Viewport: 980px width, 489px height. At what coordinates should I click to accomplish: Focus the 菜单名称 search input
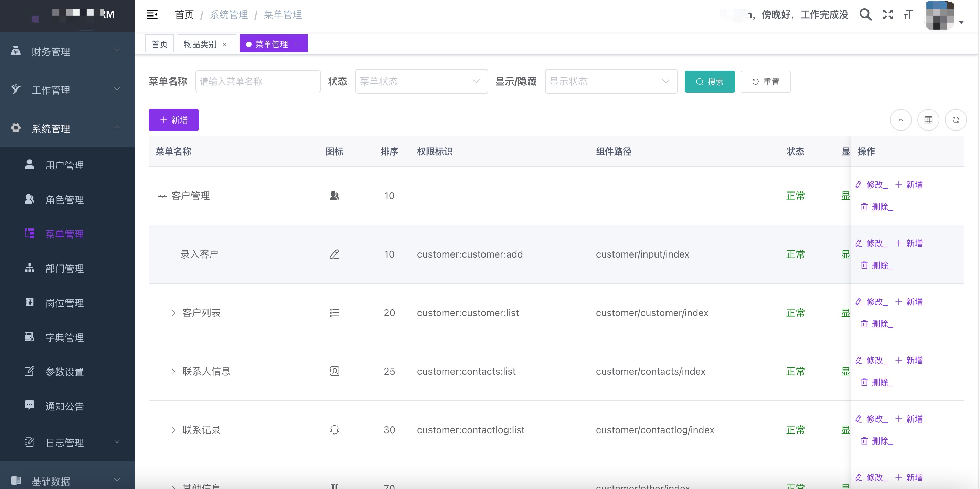[258, 81]
